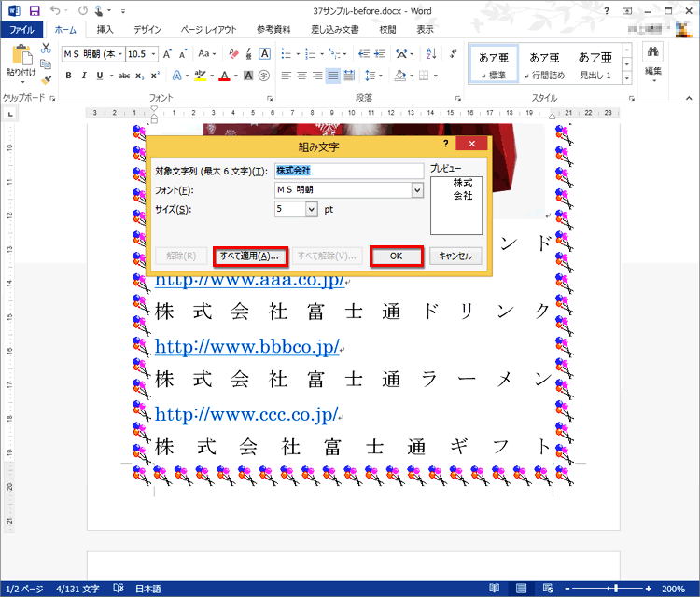
Task: Open the font name dropdown in the ribbon
Action: [120, 54]
